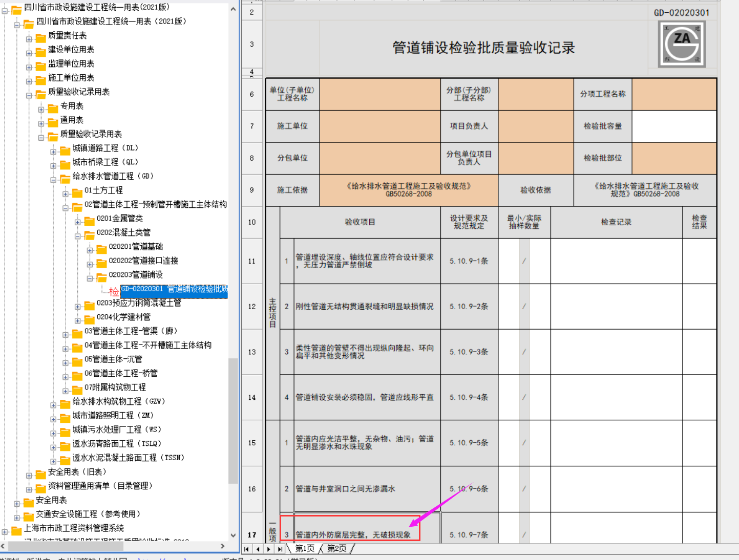Select 04管道主体工程-不开槽施工主体结构 tree item

148,345
